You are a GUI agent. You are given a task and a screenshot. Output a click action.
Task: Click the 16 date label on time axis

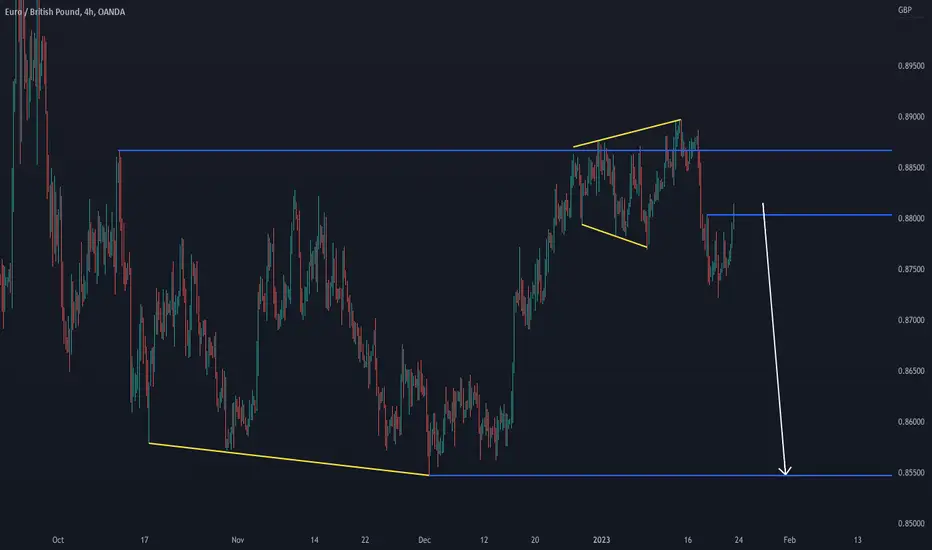(688, 540)
